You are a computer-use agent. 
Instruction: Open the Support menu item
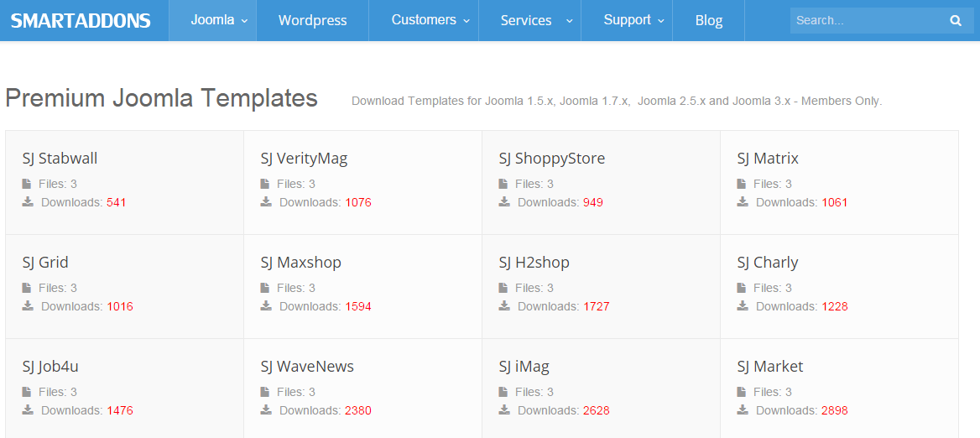tap(627, 20)
